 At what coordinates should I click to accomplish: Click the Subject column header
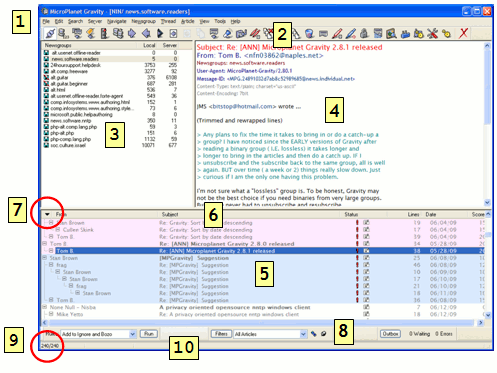click(x=170, y=214)
